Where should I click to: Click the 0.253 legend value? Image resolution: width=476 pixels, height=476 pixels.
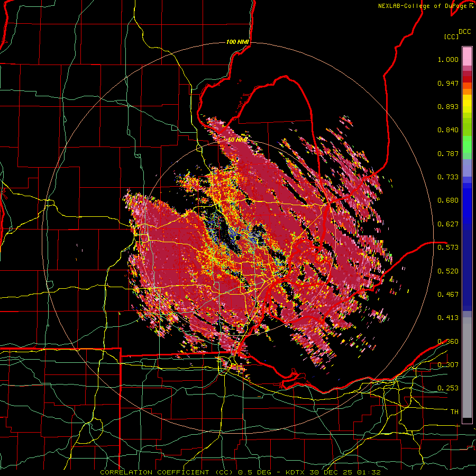point(448,388)
